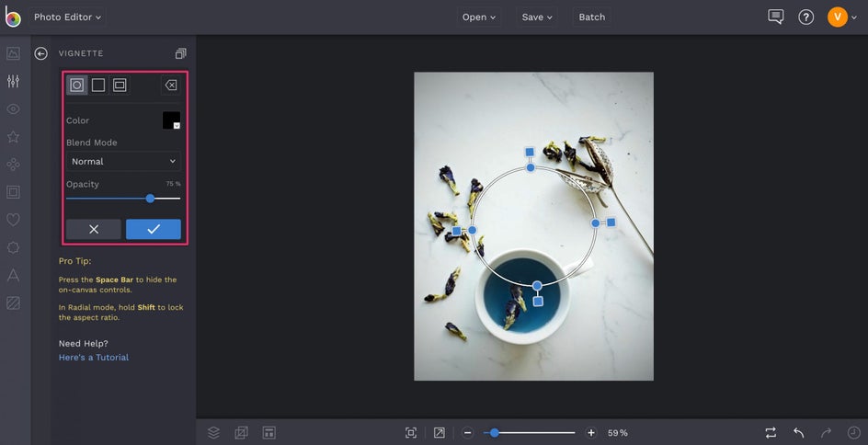Click the 75 % opacity value
The height and width of the screenshot is (445, 868).
coord(173,184)
